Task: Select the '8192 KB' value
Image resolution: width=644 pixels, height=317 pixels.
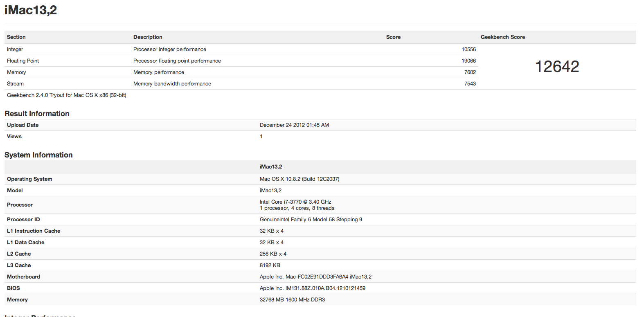Action: [270, 265]
